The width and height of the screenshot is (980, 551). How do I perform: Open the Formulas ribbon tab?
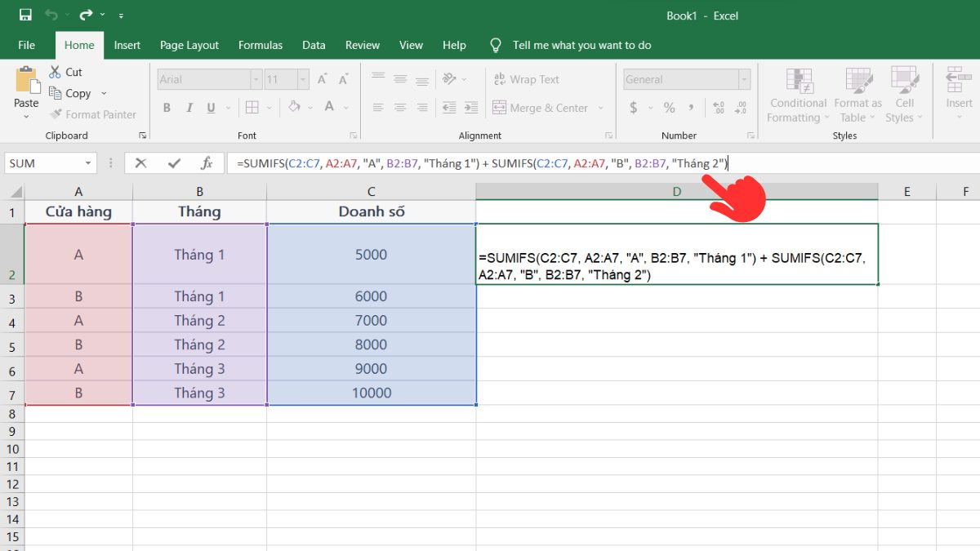click(x=261, y=45)
